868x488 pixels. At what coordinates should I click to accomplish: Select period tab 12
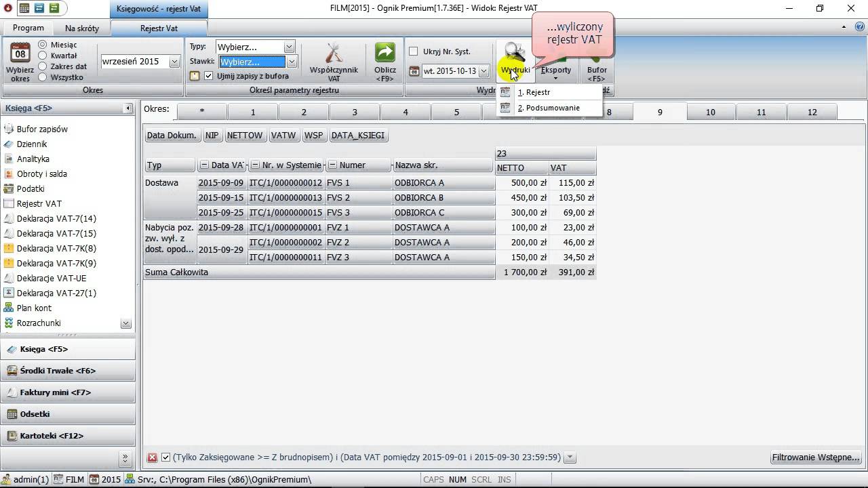pos(812,112)
